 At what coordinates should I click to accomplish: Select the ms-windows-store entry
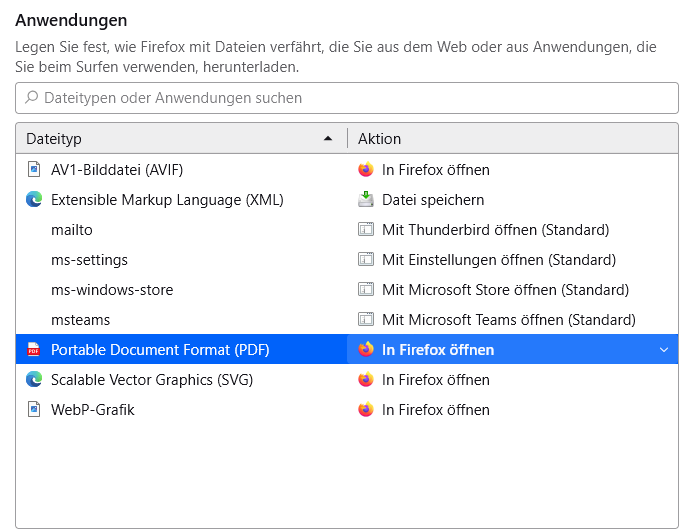point(112,290)
